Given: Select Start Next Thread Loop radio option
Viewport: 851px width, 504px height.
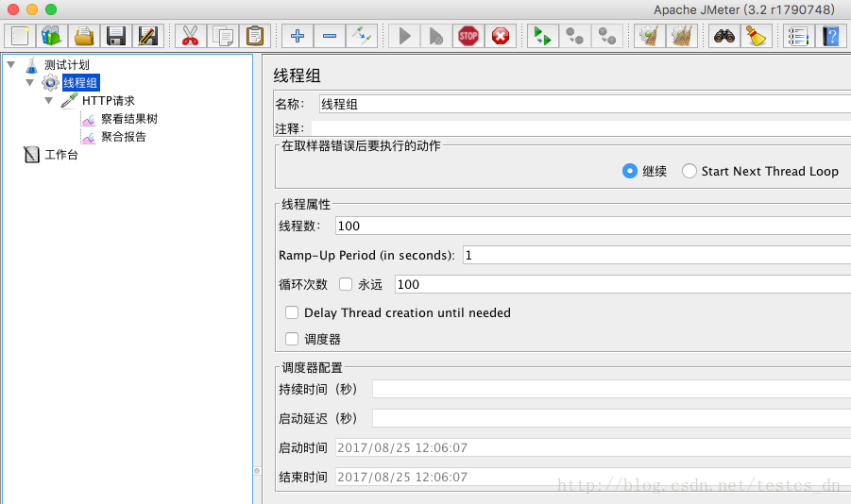Looking at the screenshot, I should tap(689, 171).
